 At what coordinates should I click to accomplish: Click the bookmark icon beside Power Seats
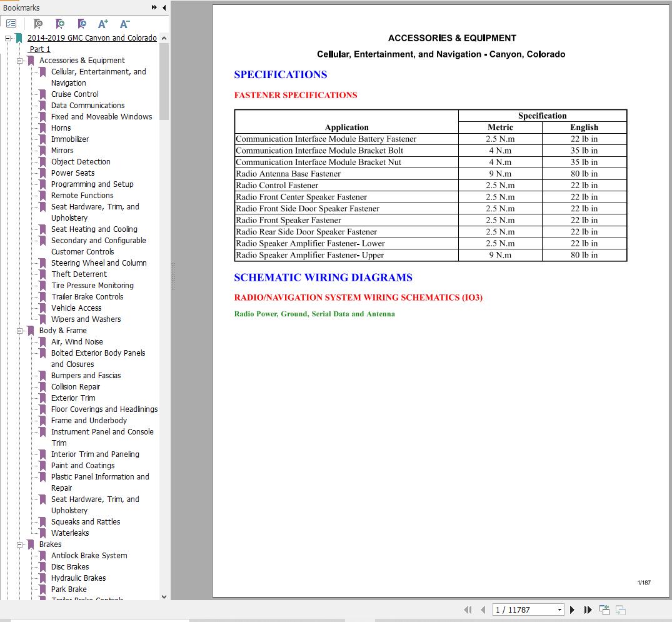tap(43, 173)
